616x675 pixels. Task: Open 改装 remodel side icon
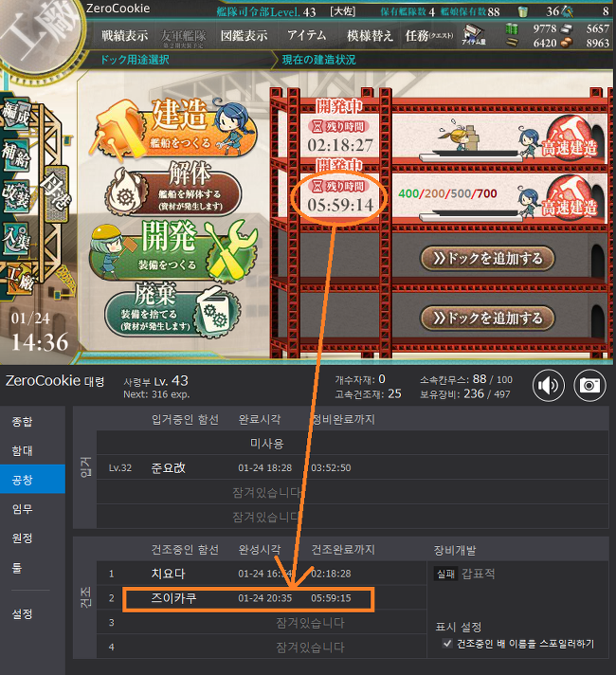pyautogui.click(x=16, y=197)
